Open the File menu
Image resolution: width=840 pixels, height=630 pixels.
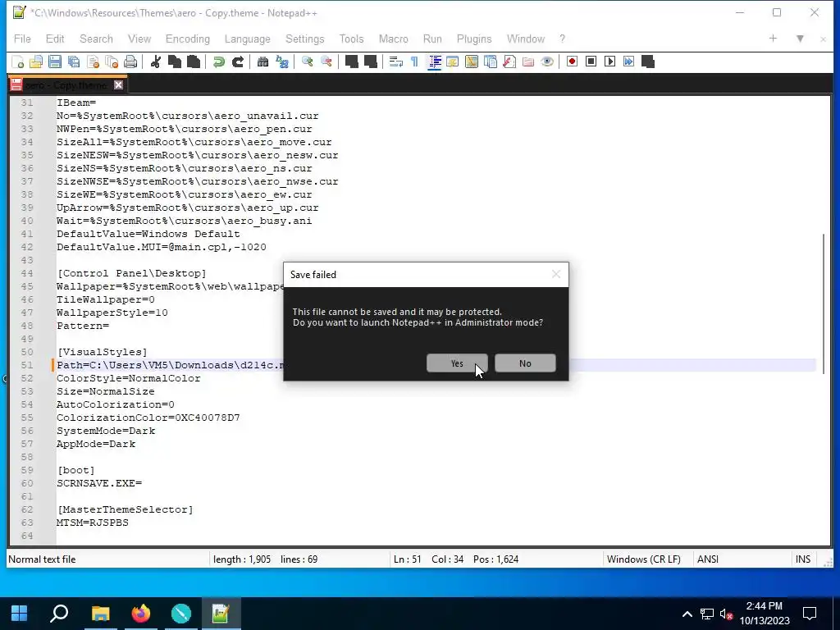click(x=22, y=39)
